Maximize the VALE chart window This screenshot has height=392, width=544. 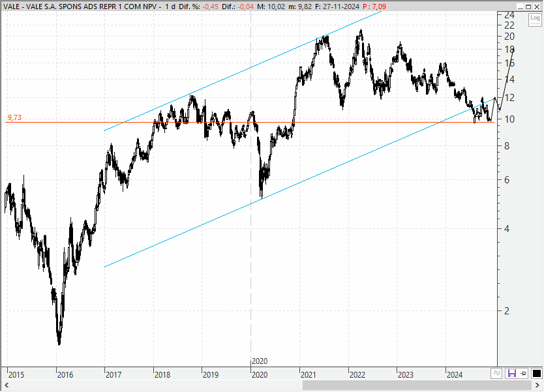[x=528, y=7]
